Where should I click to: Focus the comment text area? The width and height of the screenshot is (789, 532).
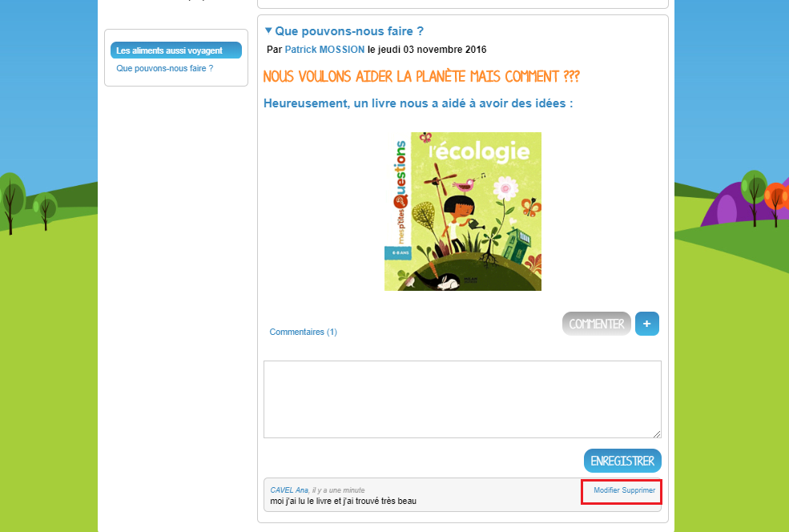[x=462, y=399]
